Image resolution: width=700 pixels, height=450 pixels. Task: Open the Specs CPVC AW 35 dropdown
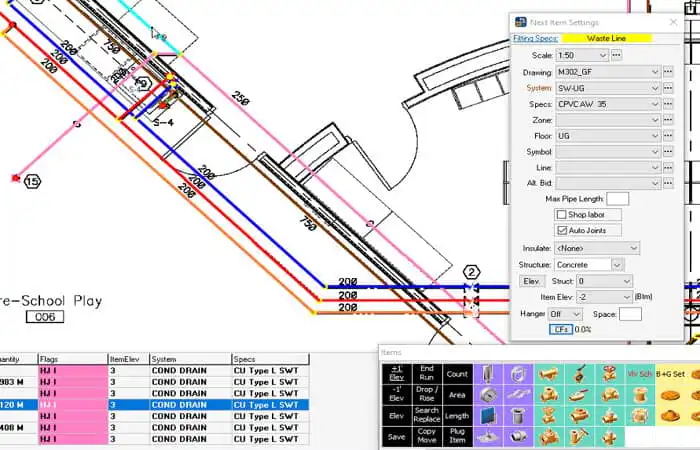(607, 104)
